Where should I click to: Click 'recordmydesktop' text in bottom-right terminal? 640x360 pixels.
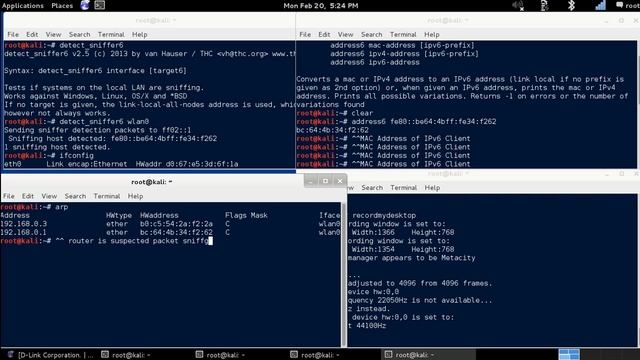(384, 215)
